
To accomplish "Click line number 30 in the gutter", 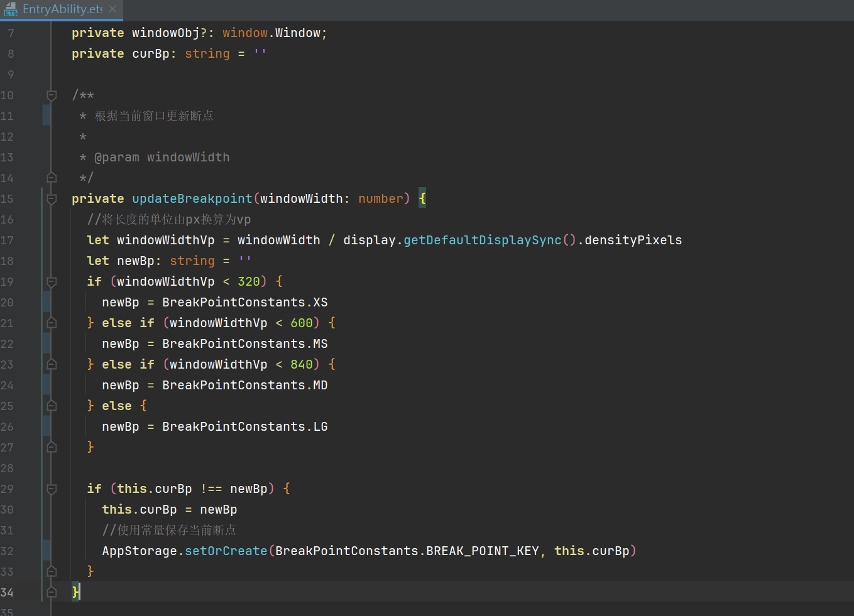I will click(x=7, y=510).
